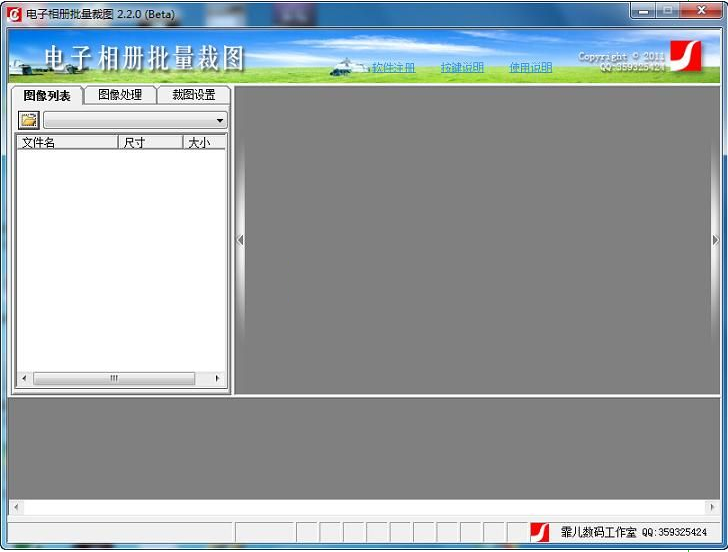Open the 使用说明 link

(530, 68)
